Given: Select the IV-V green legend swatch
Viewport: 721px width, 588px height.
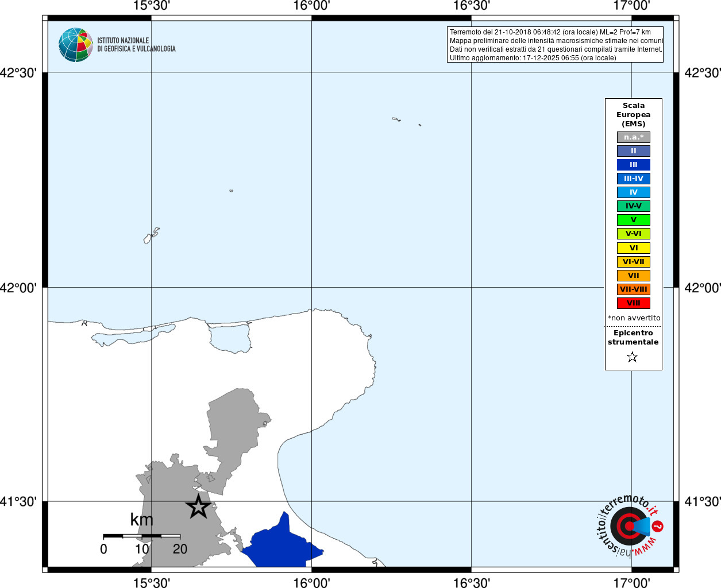Looking at the screenshot, I should [633, 206].
